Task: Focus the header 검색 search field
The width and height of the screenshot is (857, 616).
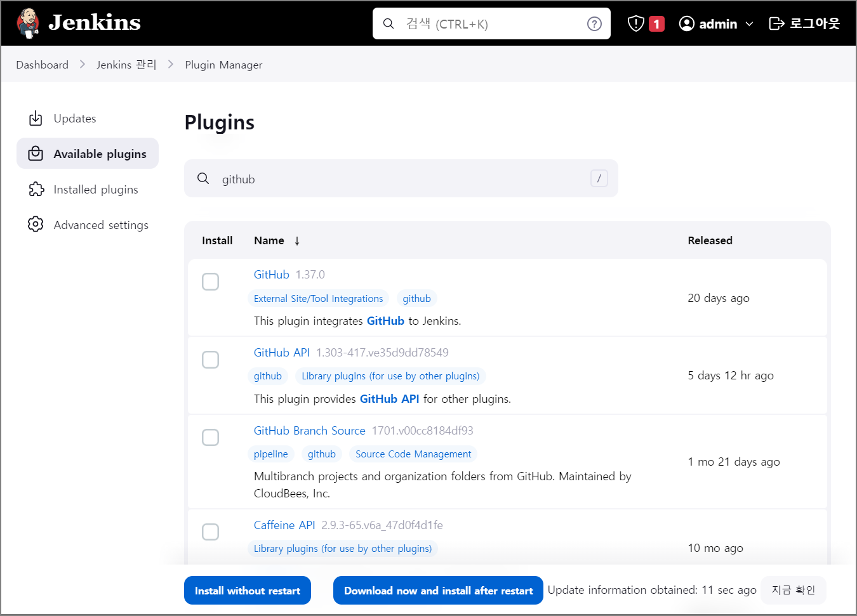Action: click(491, 23)
